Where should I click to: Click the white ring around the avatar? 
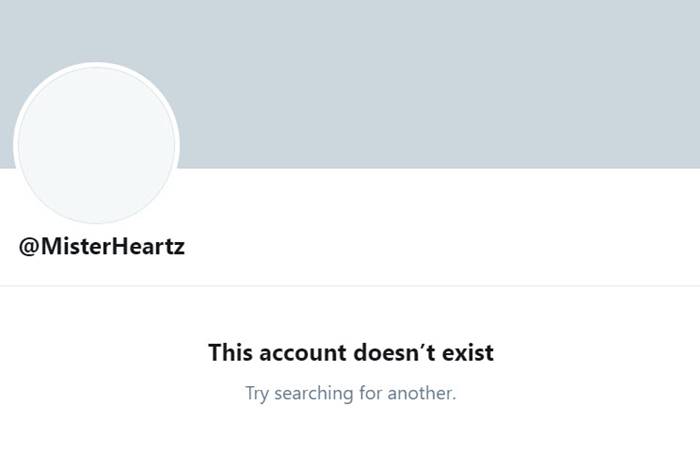96,65
